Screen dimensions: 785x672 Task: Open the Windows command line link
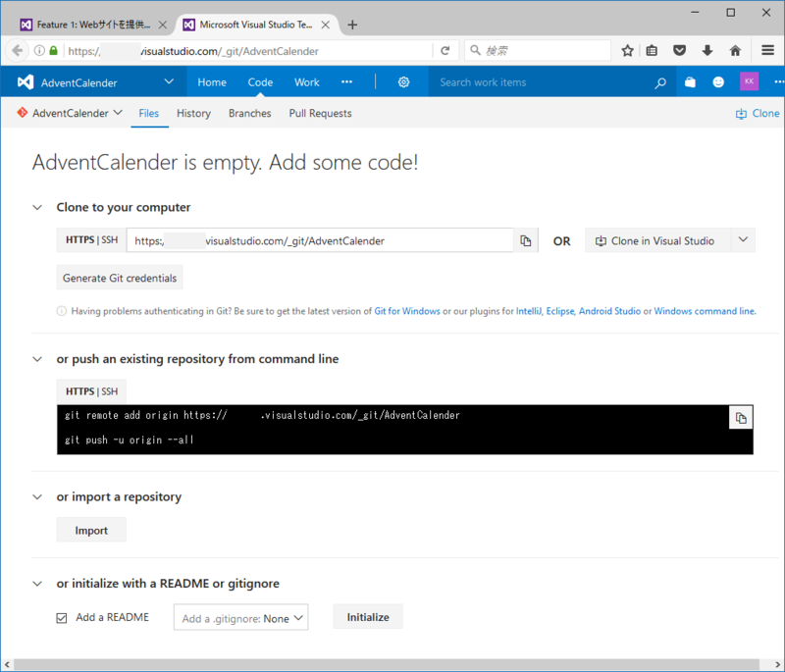pyautogui.click(x=705, y=311)
